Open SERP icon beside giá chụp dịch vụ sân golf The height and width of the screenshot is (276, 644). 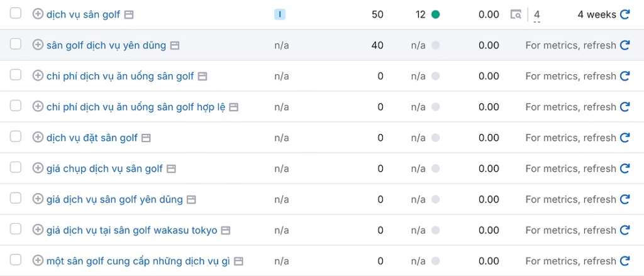[171, 168]
